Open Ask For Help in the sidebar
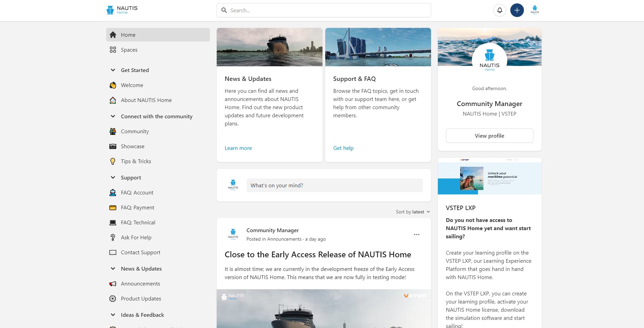Screen dimensions: 644x328 (x=158, y=237)
